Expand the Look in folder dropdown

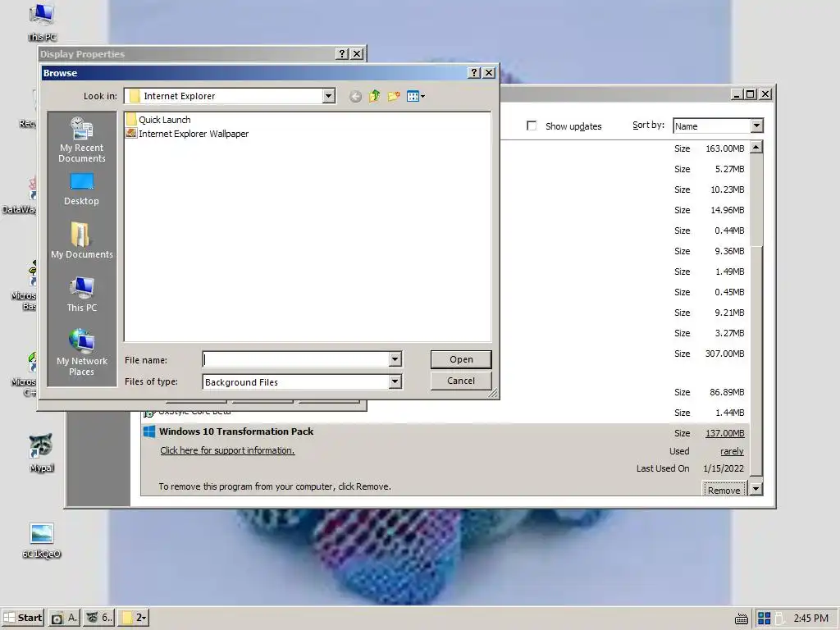[x=328, y=96]
